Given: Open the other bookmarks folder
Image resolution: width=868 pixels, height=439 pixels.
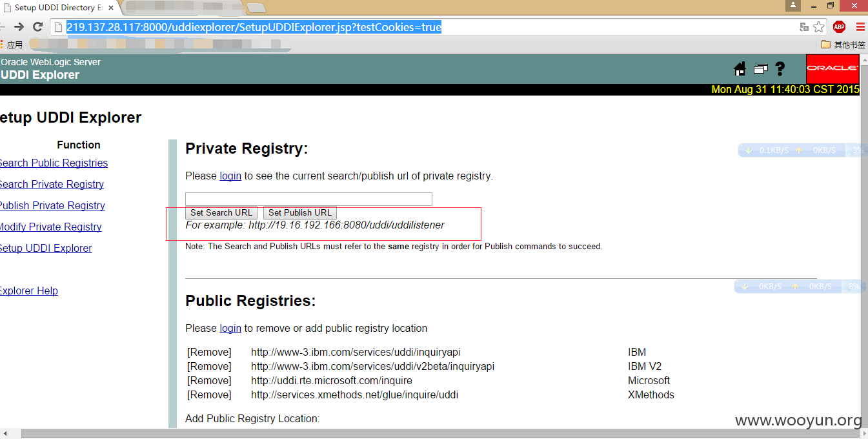Looking at the screenshot, I should [x=843, y=45].
